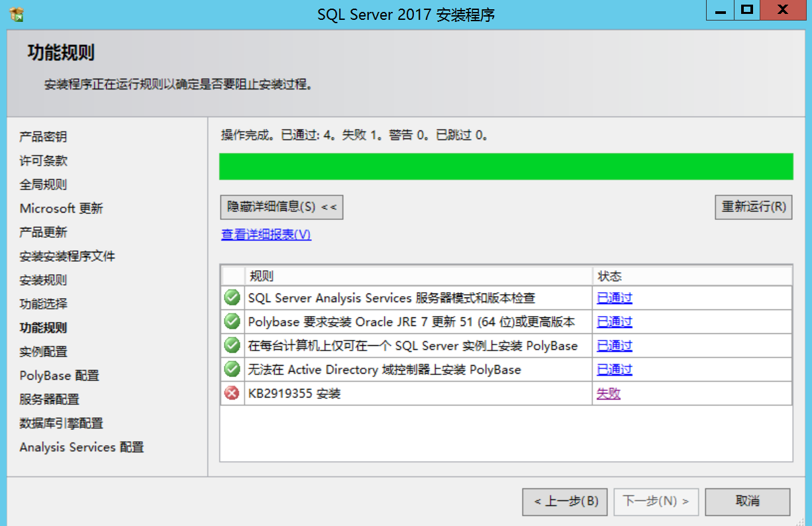Select 安装规则 step in sidebar
Screen dimensions: 812x526
(x=43, y=280)
